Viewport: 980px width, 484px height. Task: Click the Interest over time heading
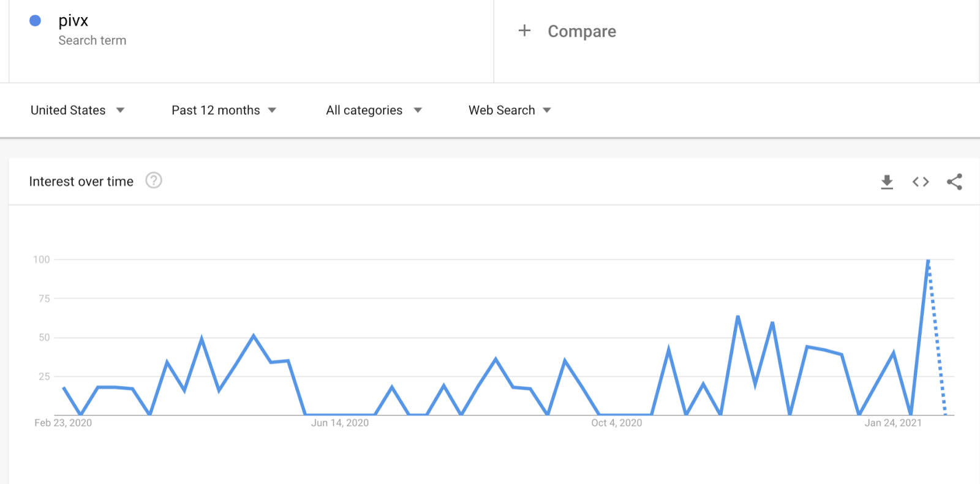[x=81, y=182]
